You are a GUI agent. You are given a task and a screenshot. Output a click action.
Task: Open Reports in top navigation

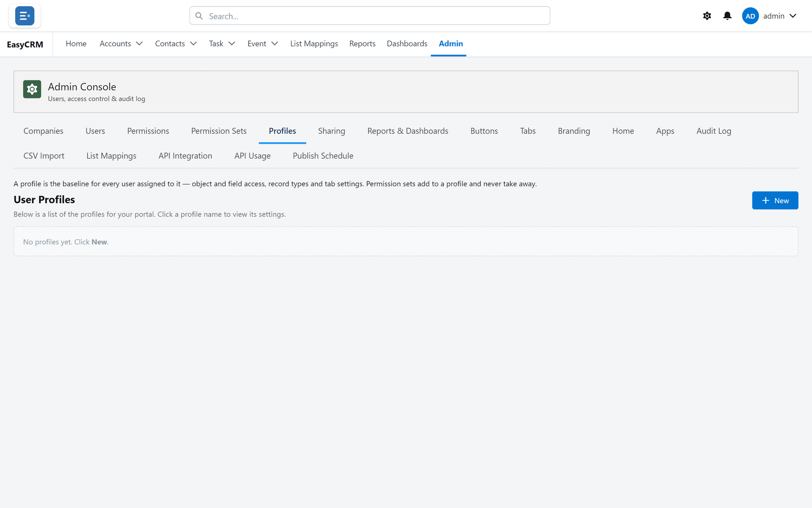(362, 43)
